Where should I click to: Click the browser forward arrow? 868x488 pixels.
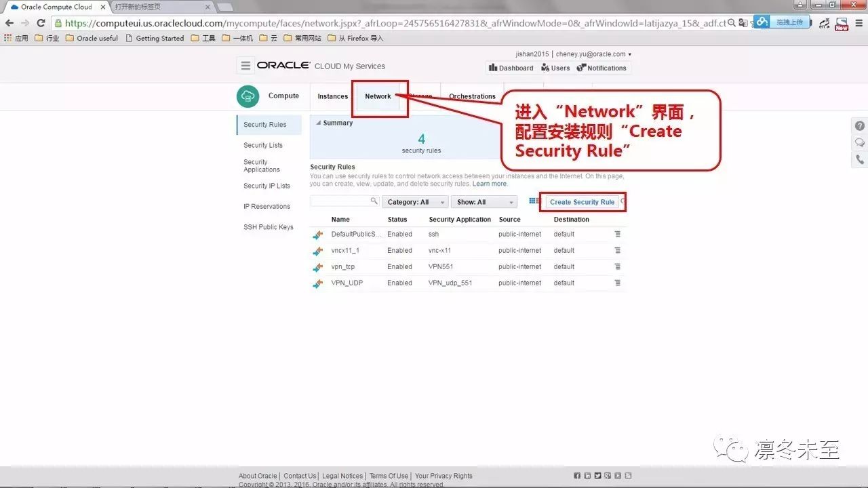tap(25, 23)
